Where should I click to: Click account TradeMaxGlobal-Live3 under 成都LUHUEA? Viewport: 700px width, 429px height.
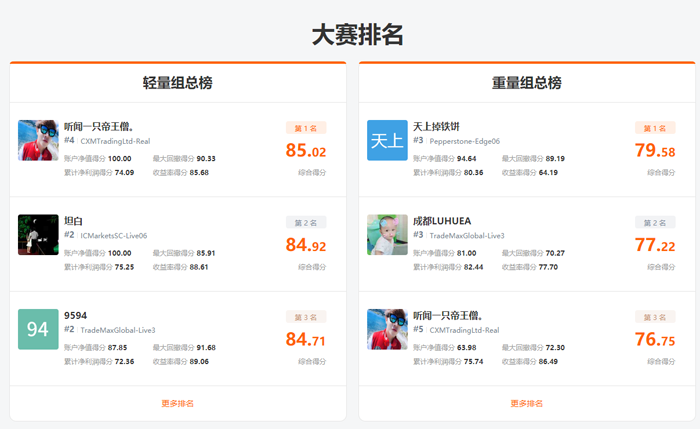[467, 236]
